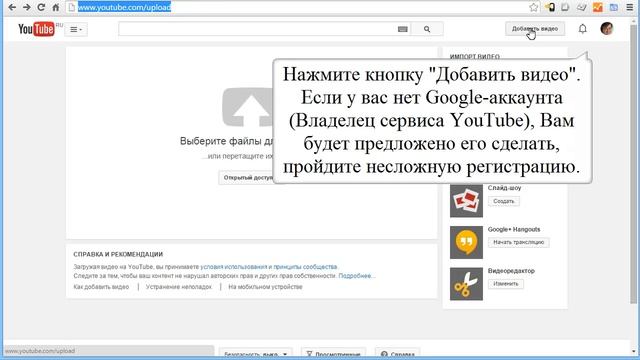Image resolution: width=640 pixels, height=360 pixels.
Task: Reload the page with refresh icon
Action: coord(41,7)
